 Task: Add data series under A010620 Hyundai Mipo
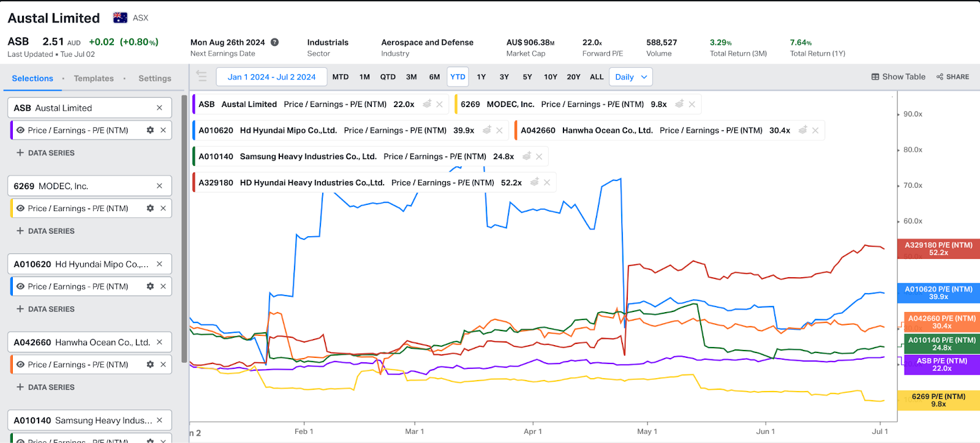point(45,310)
